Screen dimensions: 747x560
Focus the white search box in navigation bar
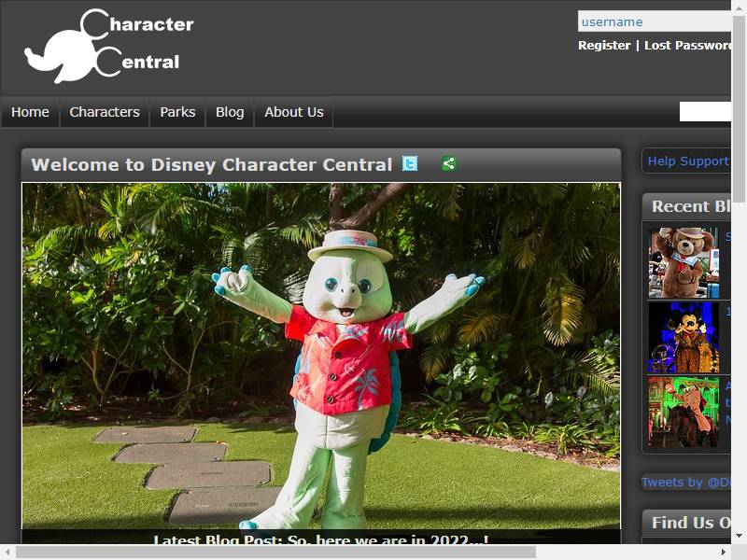pyautogui.click(x=705, y=111)
